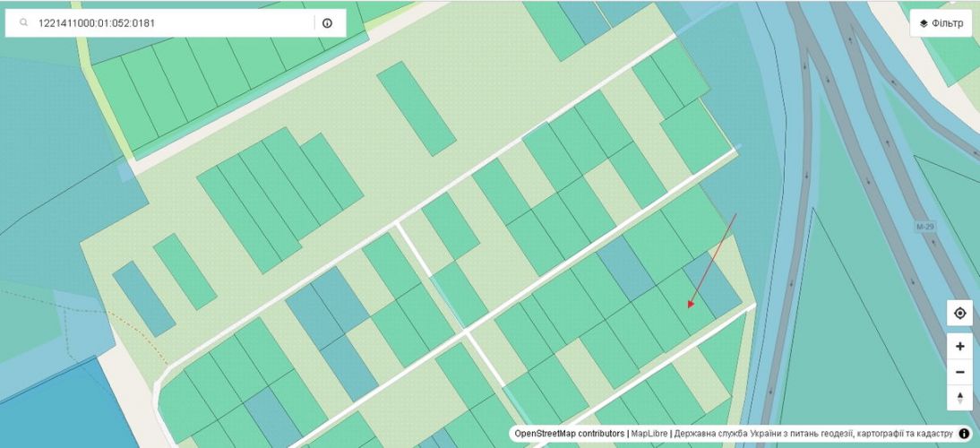Open the Фільтр layers panel
Image resolution: width=980 pixels, height=448 pixels.
tap(941, 23)
